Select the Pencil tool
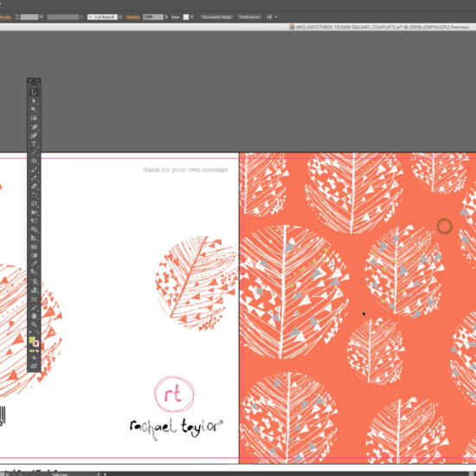Image resolution: width=476 pixels, height=476 pixels. (x=34, y=178)
